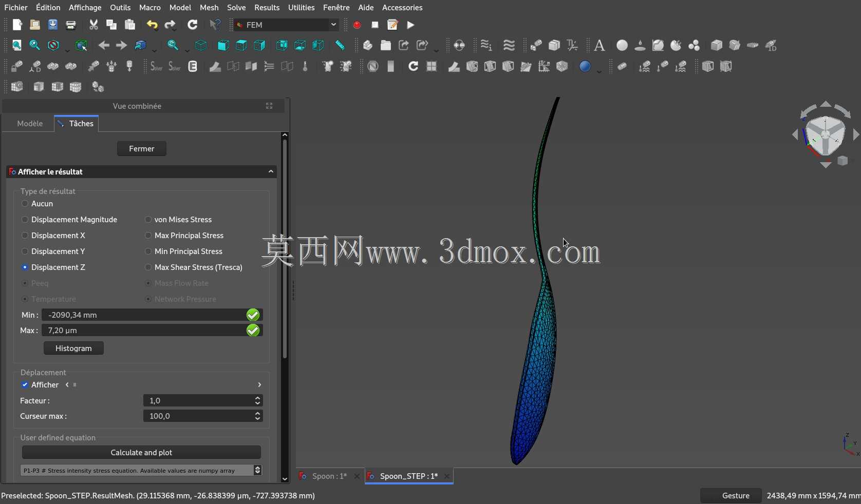Click the Min value field
The width and height of the screenshot is (861, 504).
[152, 315]
